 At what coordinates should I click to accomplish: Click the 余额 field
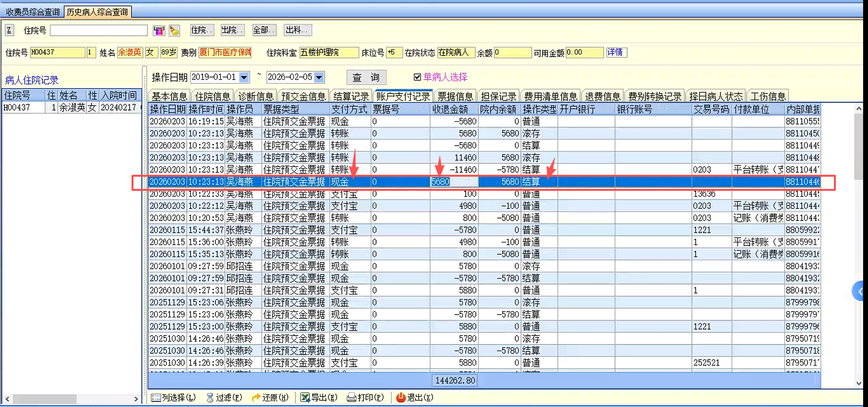click(512, 52)
